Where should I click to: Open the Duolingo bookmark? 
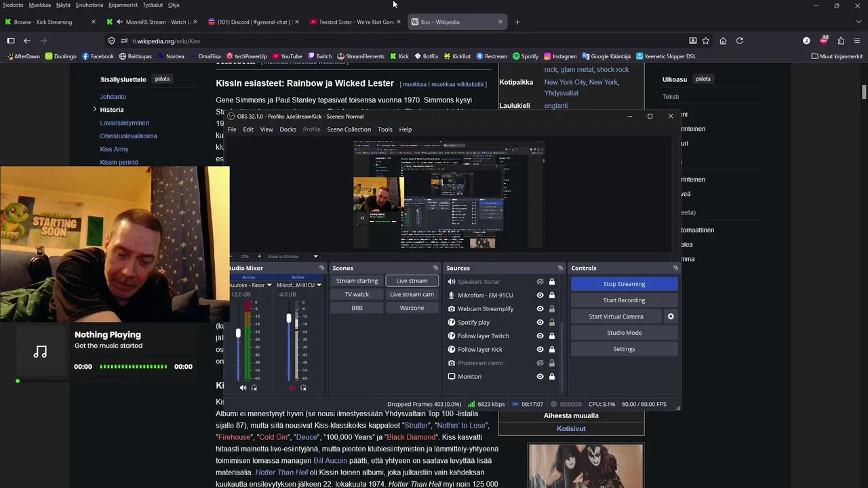[60, 56]
